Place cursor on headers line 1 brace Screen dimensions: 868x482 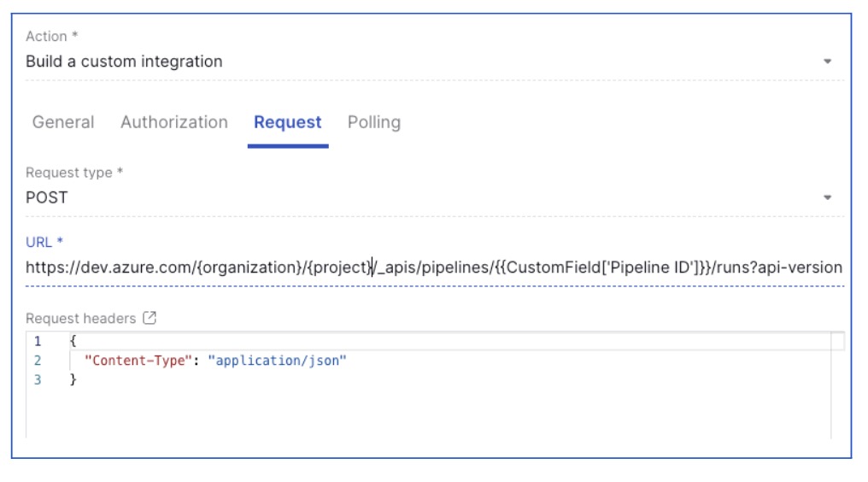coord(73,341)
